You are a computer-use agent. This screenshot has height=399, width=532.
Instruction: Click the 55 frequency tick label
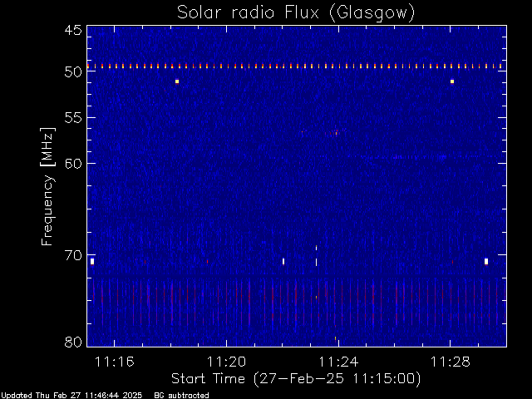pos(73,118)
